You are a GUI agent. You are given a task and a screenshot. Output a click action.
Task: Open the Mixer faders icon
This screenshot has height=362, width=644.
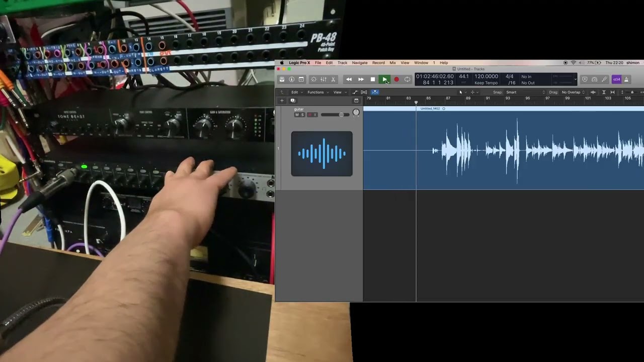click(x=324, y=79)
